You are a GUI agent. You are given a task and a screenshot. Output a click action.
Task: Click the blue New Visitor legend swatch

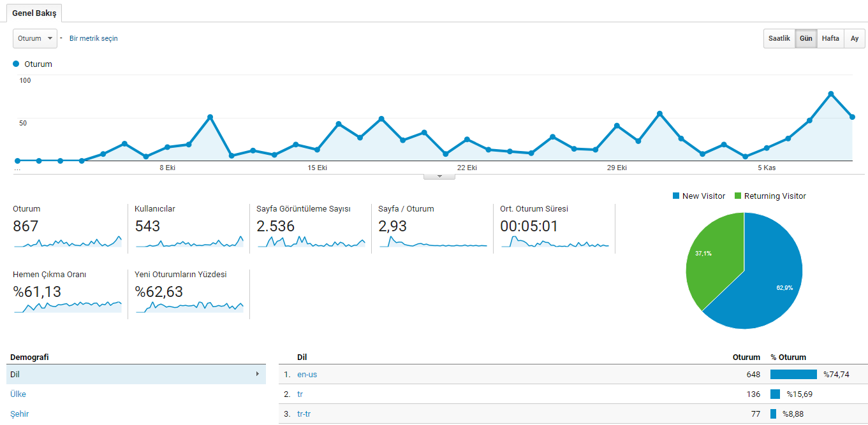(676, 196)
